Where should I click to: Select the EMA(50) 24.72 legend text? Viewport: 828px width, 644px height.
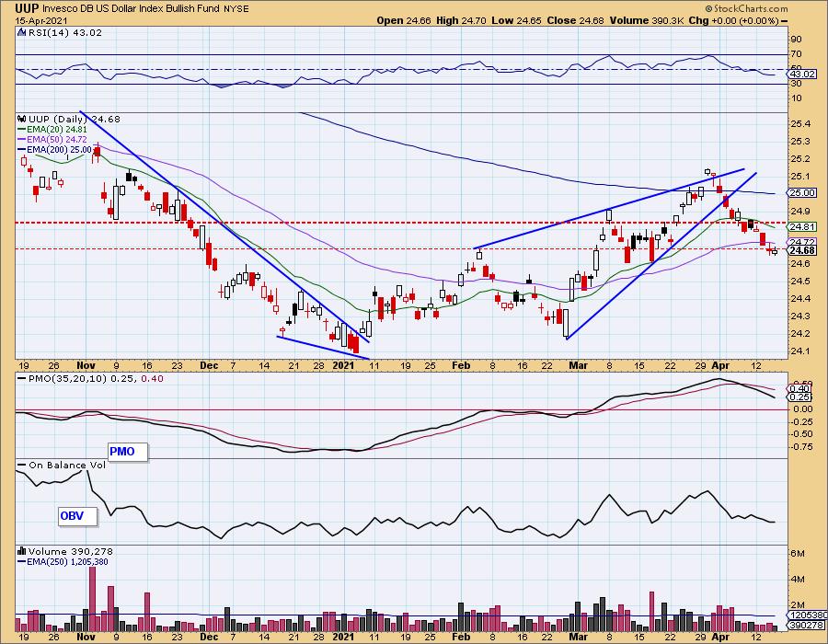pyautogui.click(x=58, y=139)
